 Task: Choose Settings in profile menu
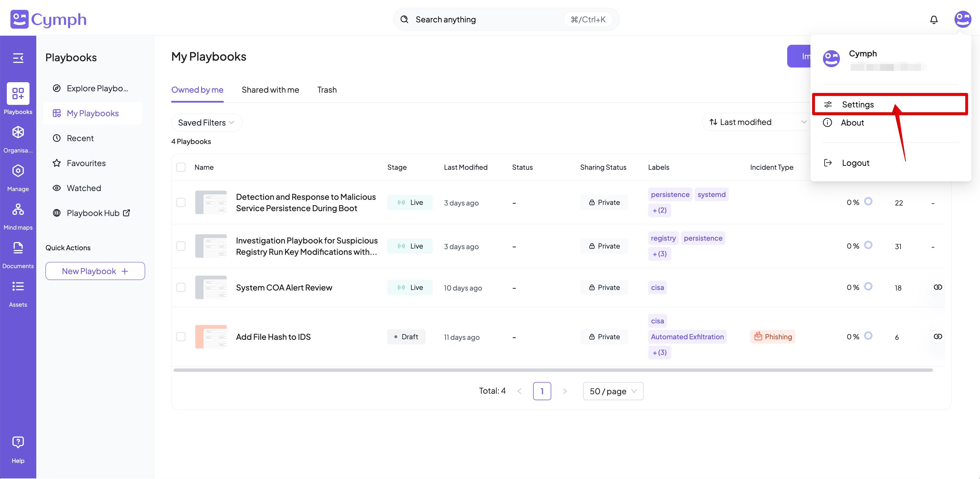tap(857, 105)
